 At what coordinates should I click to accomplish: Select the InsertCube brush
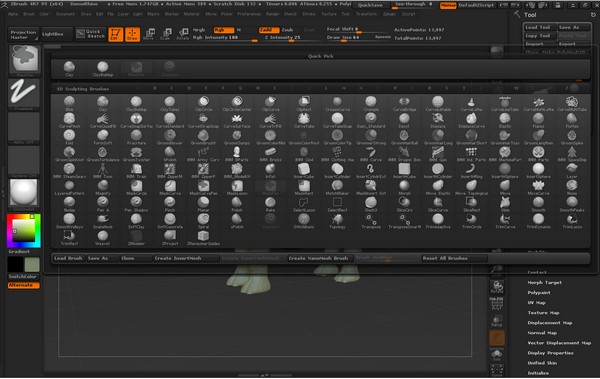pyautogui.click(x=304, y=171)
